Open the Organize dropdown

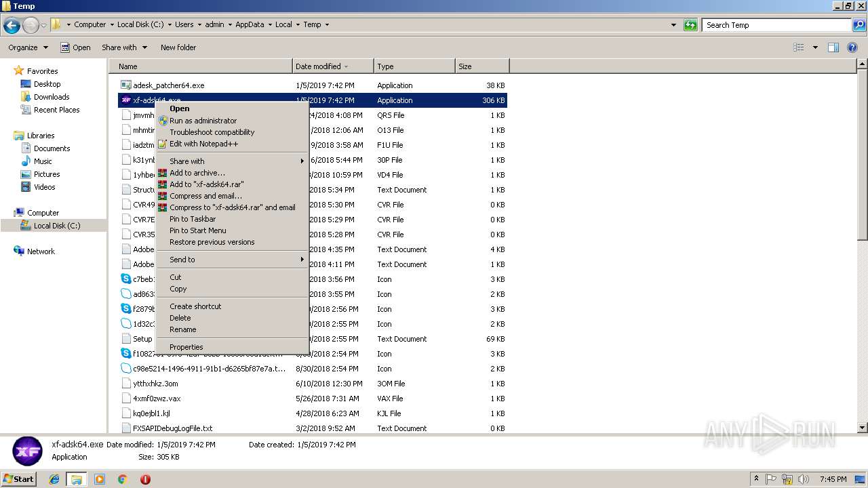coord(28,47)
